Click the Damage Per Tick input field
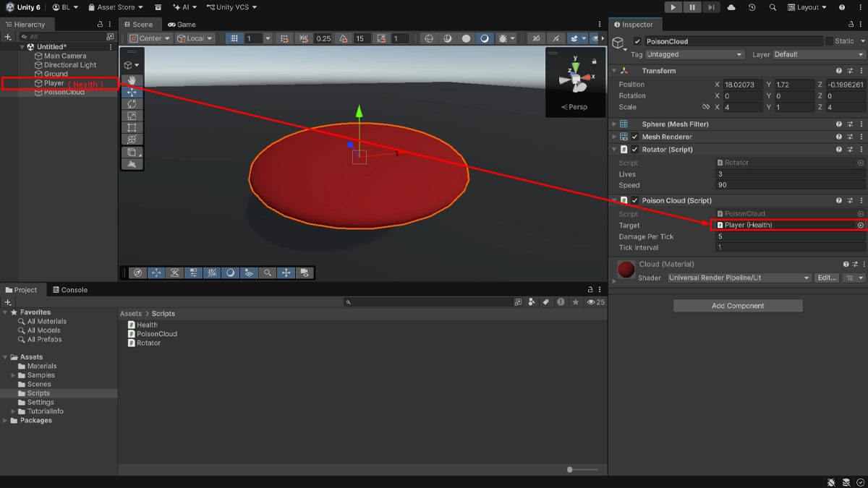Image resolution: width=868 pixels, height=488 pixels. coord(791,236)
